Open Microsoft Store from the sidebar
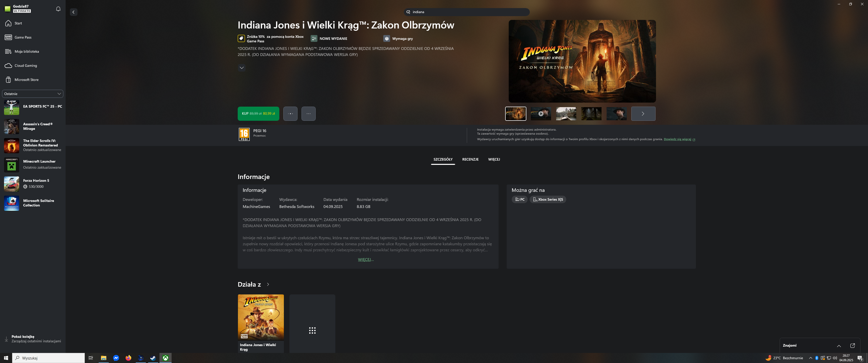Image resolution: width=868 pixels, height=363 pixels. 26,80
